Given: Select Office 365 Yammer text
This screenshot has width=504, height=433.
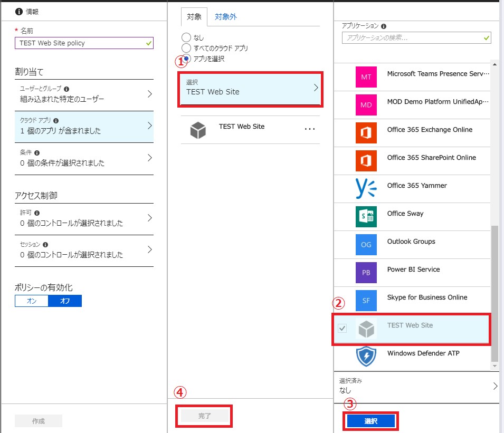Looking at the screenshot, I should coord(417,186).
